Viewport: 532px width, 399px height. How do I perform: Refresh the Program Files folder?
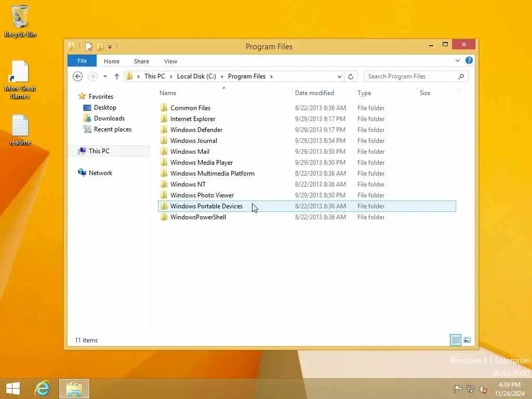[351, 77]
